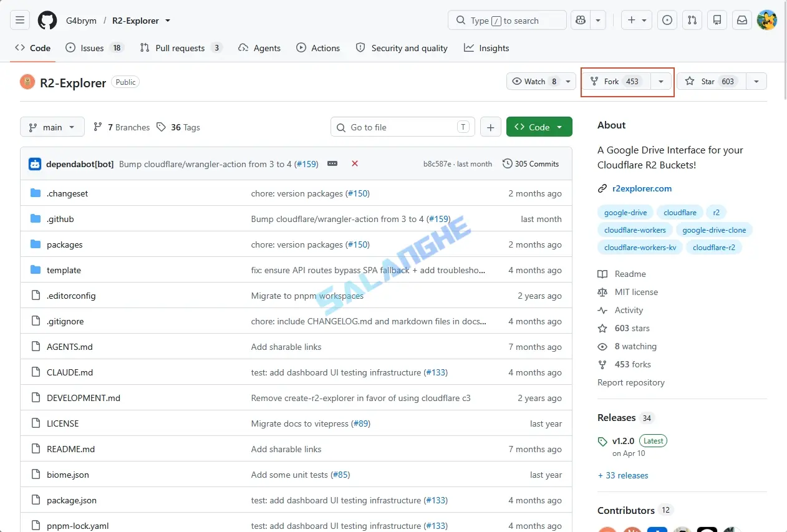Click the GitHub Octocat logo

click(47, 20)
